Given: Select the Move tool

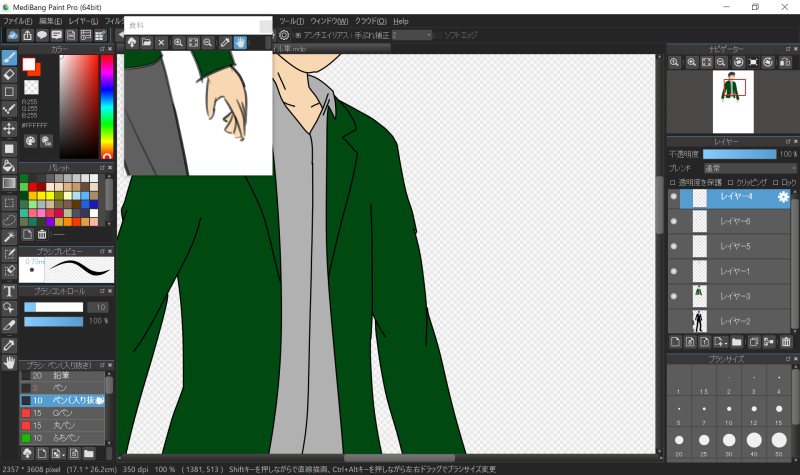Looking at the screenshot, I should tap(9, 129).
